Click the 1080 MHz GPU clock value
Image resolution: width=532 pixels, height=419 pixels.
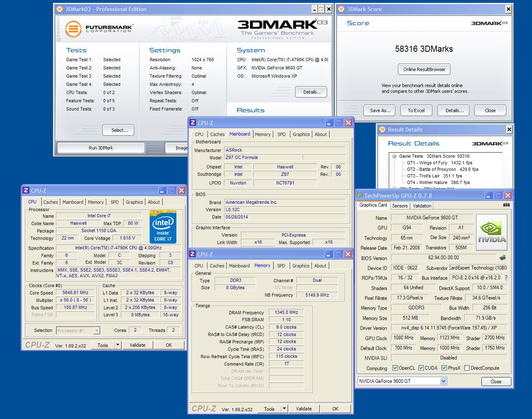pos(403,338)
